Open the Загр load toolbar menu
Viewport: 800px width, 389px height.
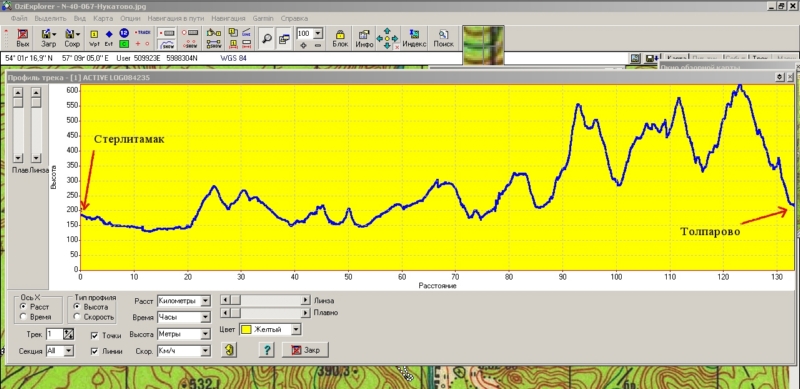tap(49, 38)
